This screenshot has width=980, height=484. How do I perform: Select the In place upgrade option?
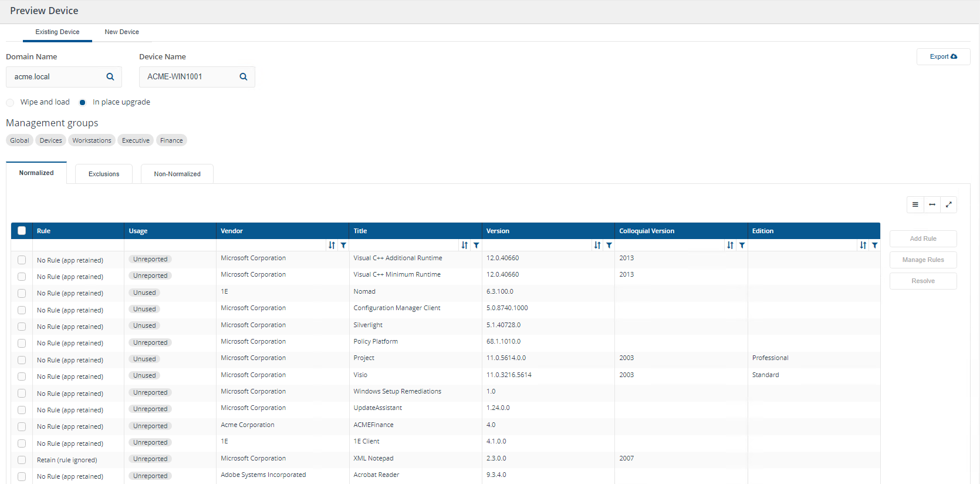click(82, 103)
